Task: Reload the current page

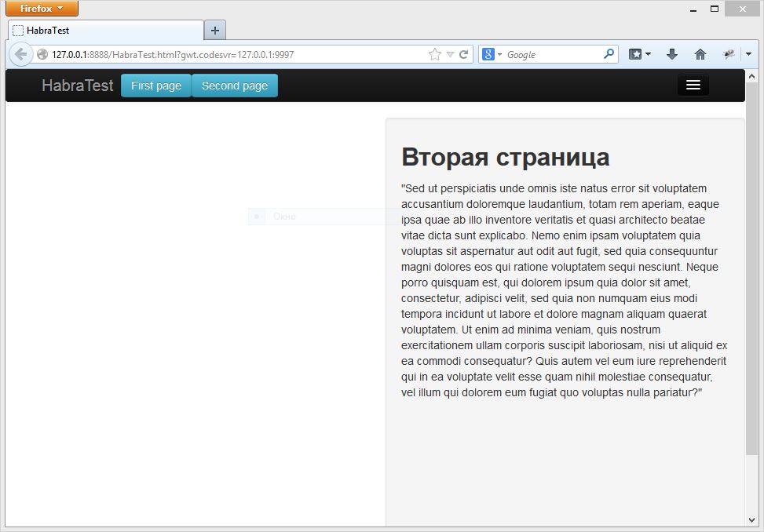Action: point(462,54)
